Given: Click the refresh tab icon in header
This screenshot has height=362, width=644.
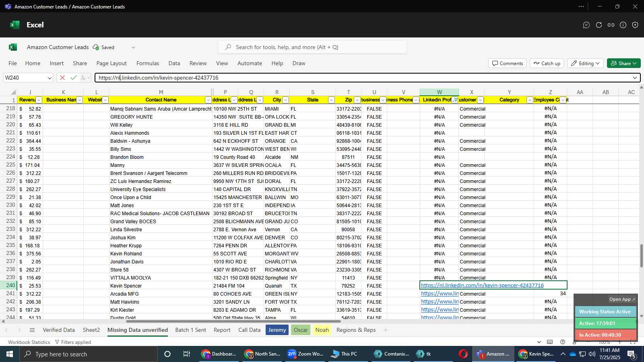Looking at the screenshot, I should tap(599, 25).
